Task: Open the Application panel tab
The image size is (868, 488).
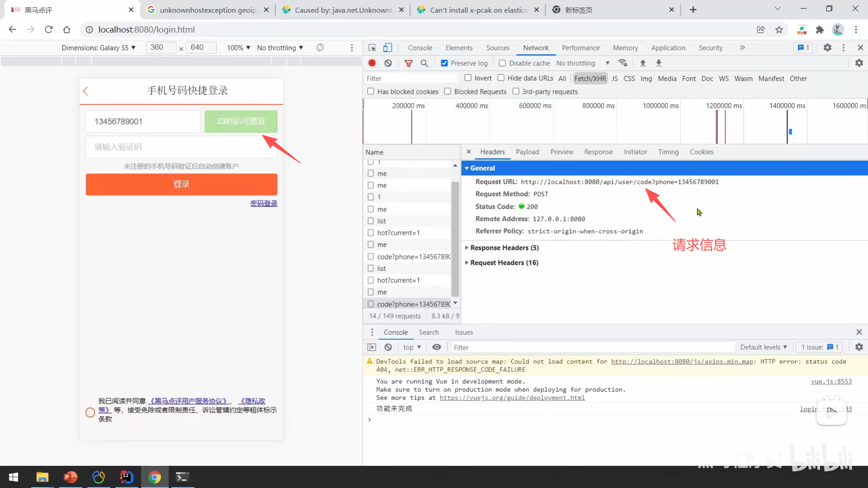Action: point(668,48)
